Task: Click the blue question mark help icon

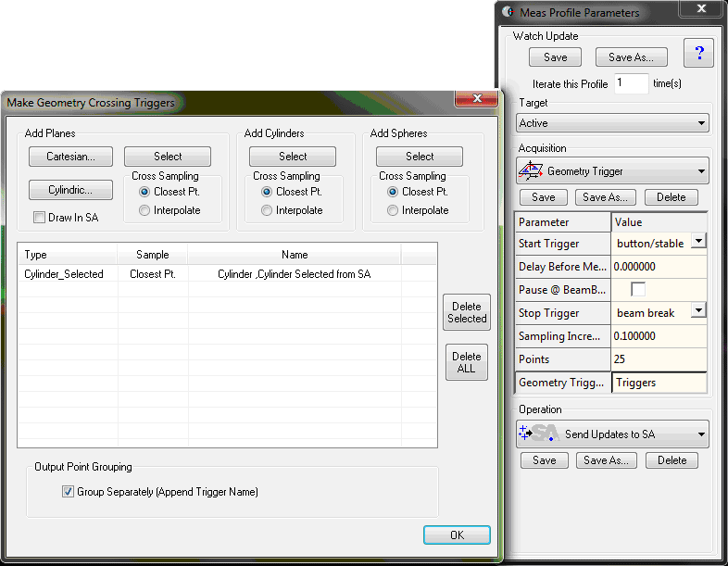Action: 698,53
